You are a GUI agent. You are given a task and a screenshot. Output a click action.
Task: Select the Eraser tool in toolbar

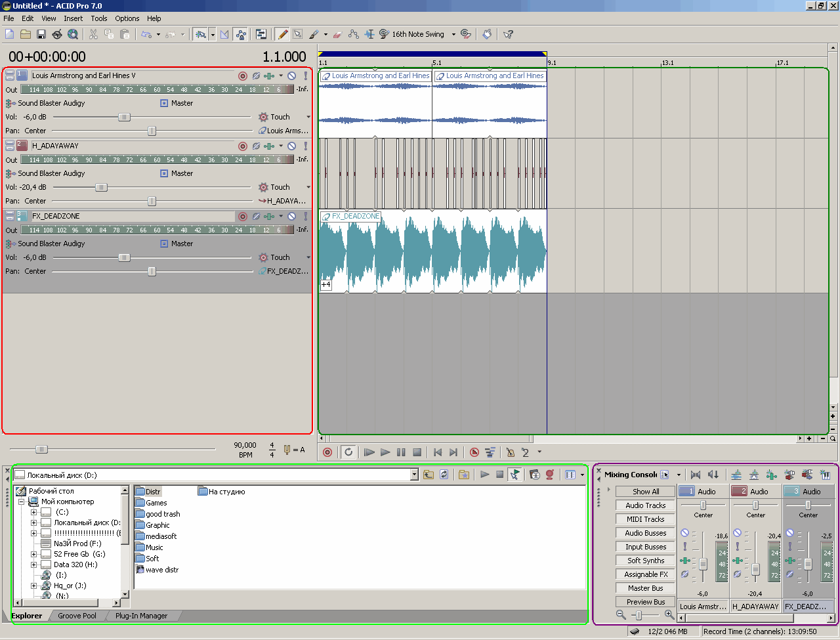click(x=337, y=34)
